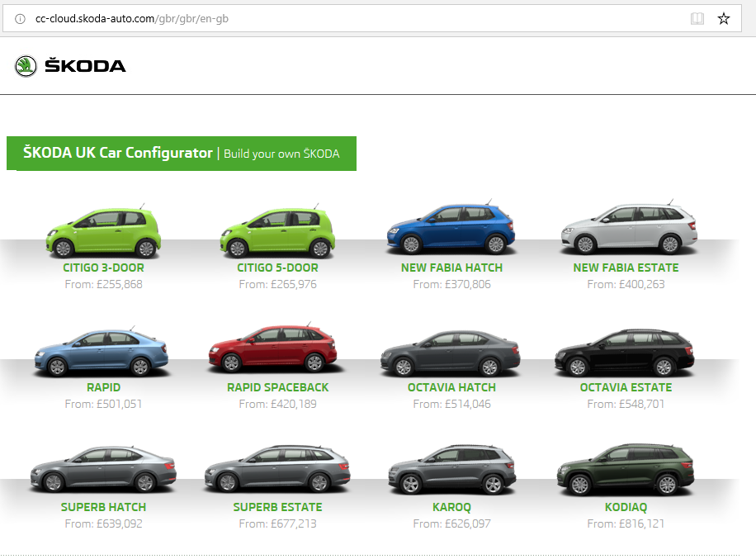Select the blue New Fabia Hatch image
The image size is (756, 559).
451,228
